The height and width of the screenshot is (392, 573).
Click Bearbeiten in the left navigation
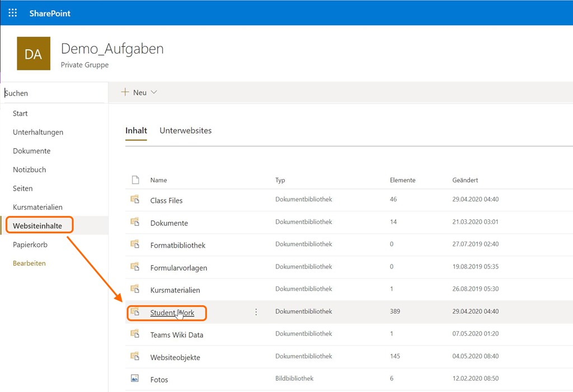click(x=29, y=263)
